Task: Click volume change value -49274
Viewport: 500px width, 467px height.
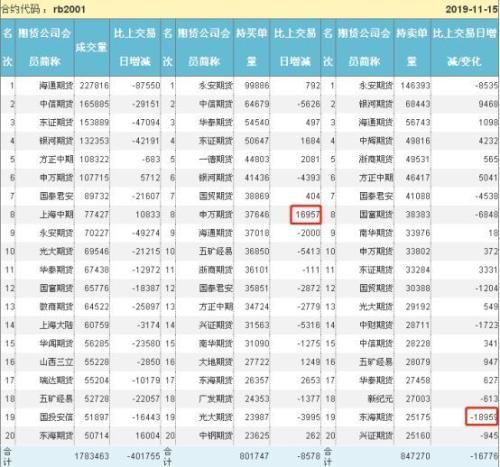Action: 146,233
